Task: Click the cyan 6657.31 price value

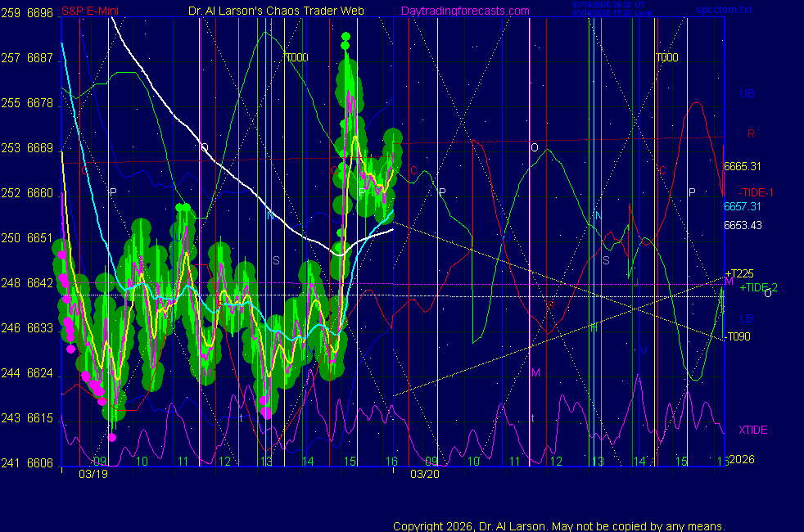Action: click(742, 207)
